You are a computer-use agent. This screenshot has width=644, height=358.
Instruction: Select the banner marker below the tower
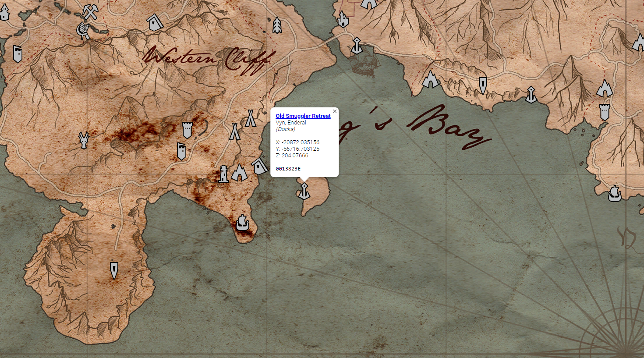(x=181, y=151)
